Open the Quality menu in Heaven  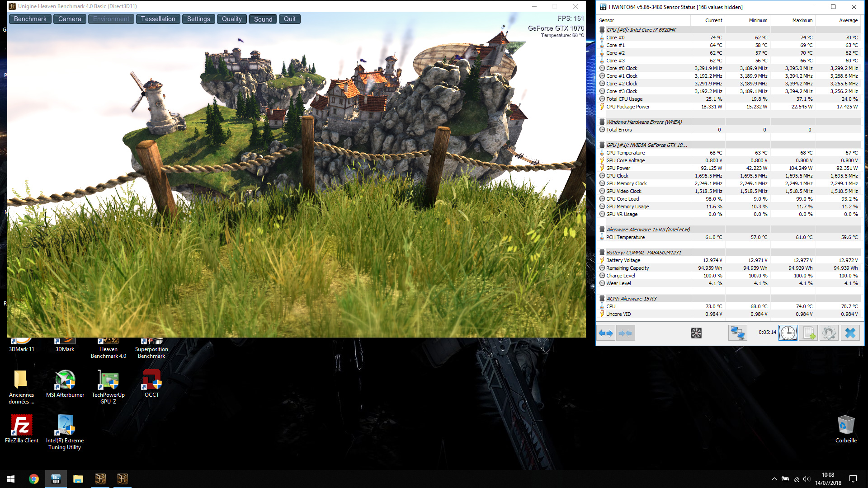point(231,19)
